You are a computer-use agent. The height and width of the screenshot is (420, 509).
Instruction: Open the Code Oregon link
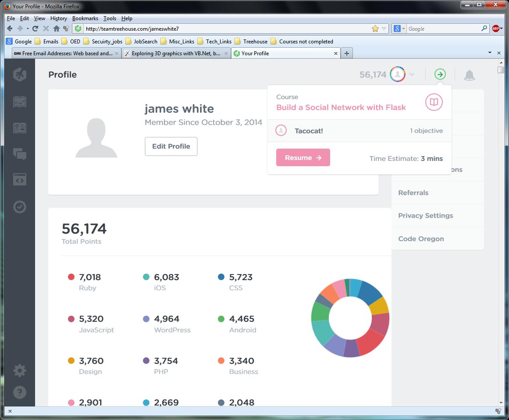pyautogui.click(x=421, y=238)
